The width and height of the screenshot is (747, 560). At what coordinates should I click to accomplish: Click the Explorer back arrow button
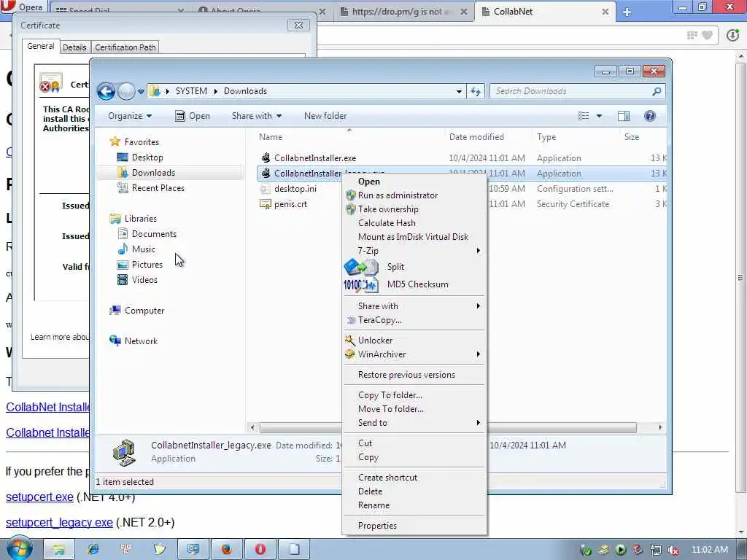coord(106,91)
